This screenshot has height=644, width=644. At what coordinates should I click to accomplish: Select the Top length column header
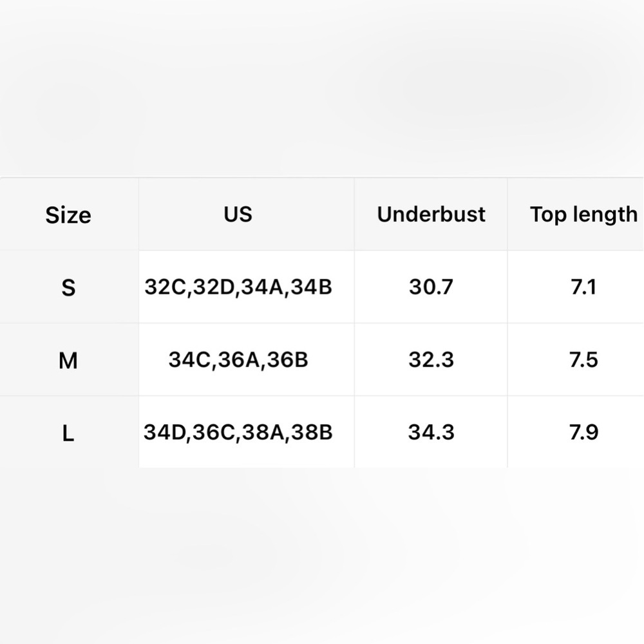(x=583, y=214)
